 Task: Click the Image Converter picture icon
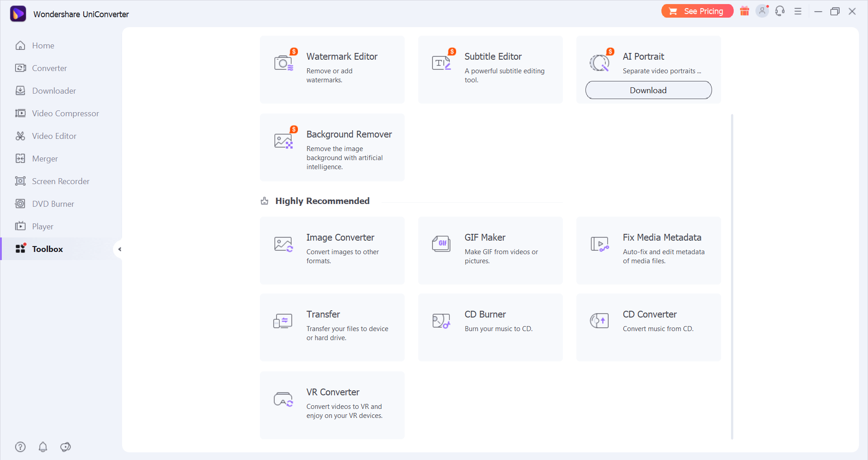click(284, 244)
